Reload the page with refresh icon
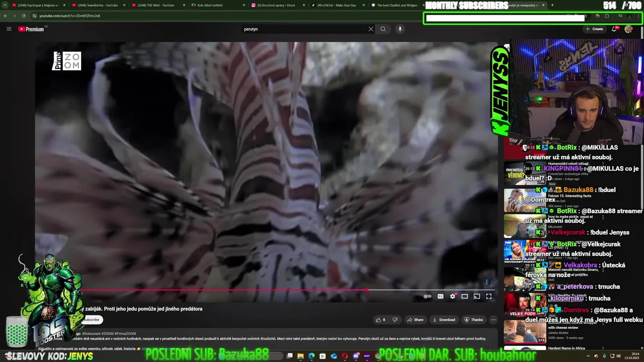644x362 pixels. [x=23, y=16]
